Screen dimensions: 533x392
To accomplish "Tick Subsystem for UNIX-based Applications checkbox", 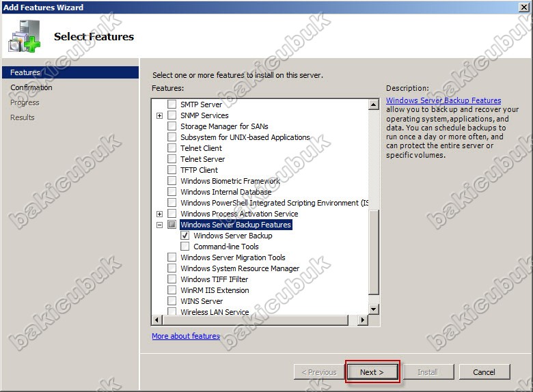I will pos(172,137).
